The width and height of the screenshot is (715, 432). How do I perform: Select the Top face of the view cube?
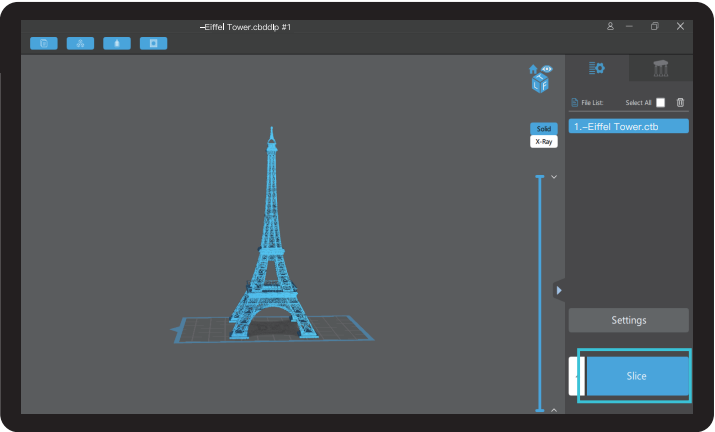coord(540,77)
